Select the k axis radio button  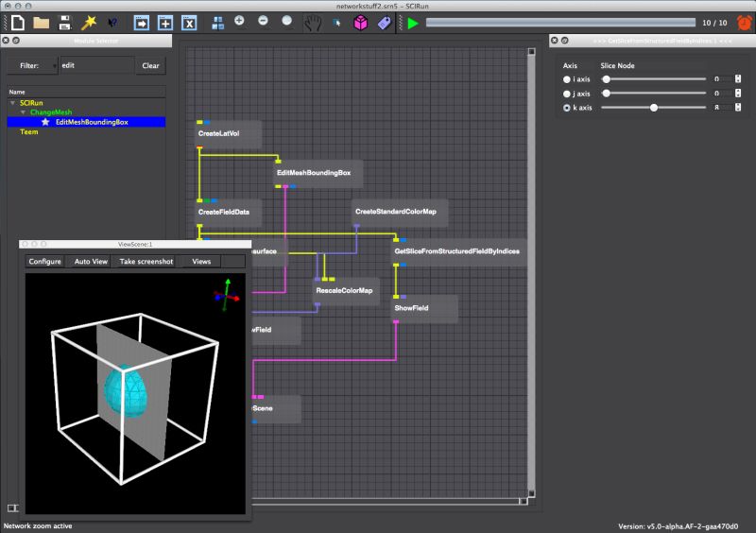point(566,108)
